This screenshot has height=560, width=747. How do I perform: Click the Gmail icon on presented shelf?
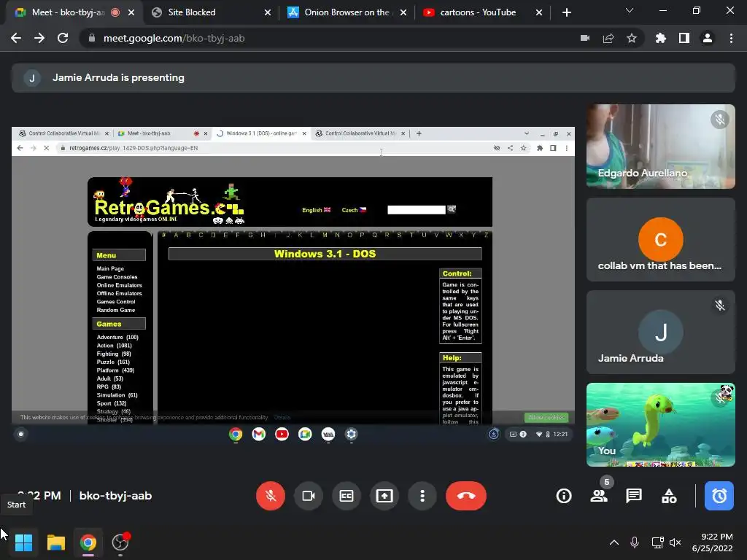click(259, 434)
